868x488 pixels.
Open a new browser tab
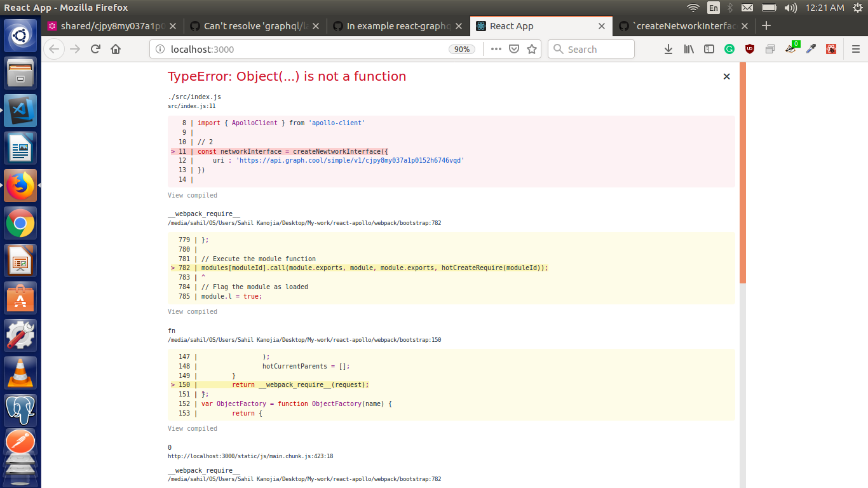(766, 26)
